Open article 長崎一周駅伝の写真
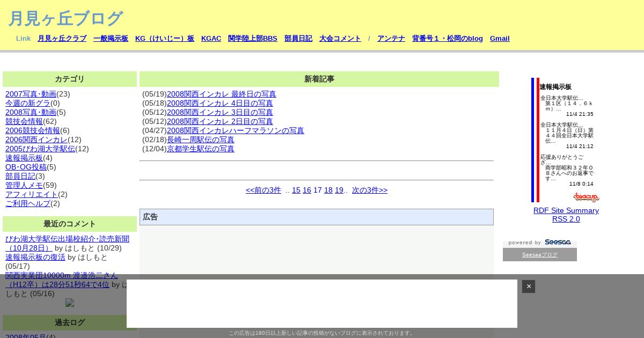The image size is (644, 338). tap(201, 139)
